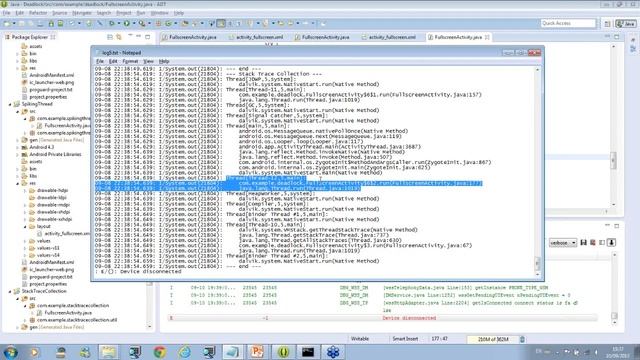
Task: Open the Windows Start button
Action: [10, 352]
